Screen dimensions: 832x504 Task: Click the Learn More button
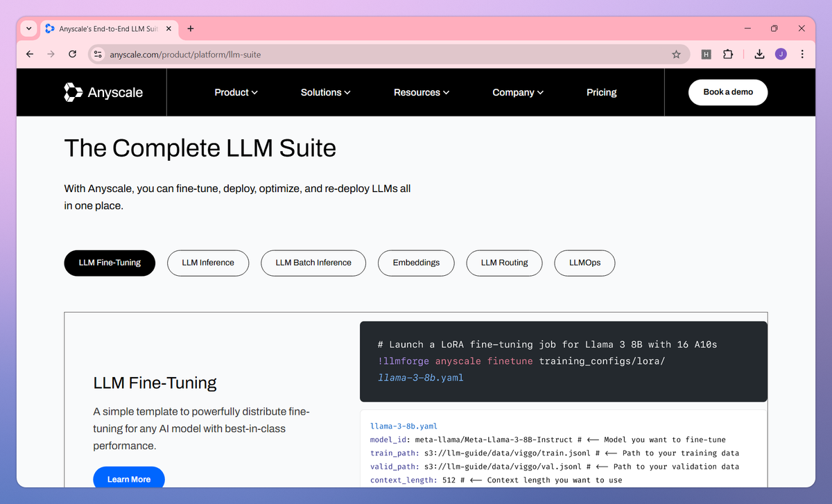pos(129,478)
